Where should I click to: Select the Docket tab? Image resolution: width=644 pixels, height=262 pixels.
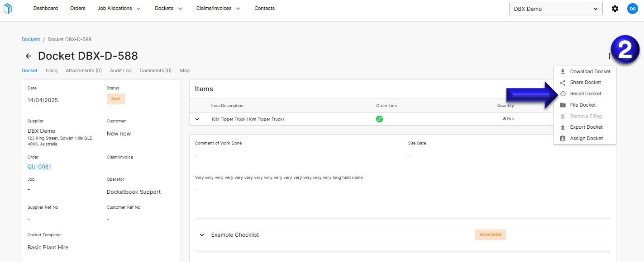click(x=29, y=70)
